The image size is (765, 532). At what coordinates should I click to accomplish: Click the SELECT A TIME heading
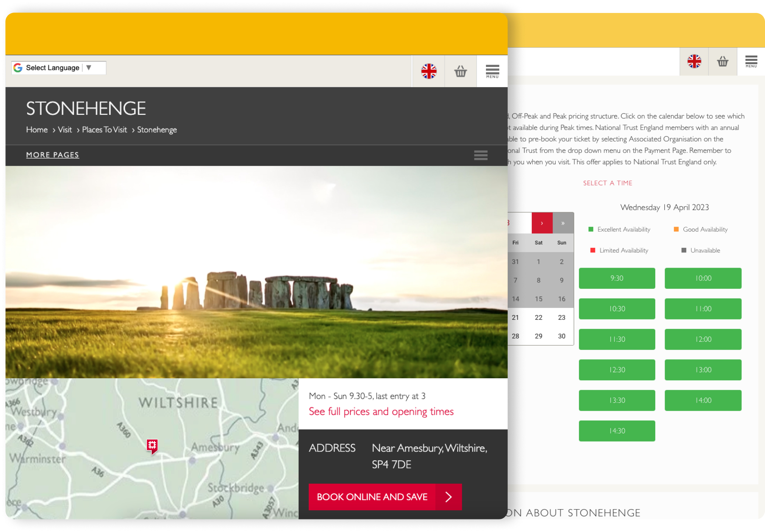click(x=608, y=183)
